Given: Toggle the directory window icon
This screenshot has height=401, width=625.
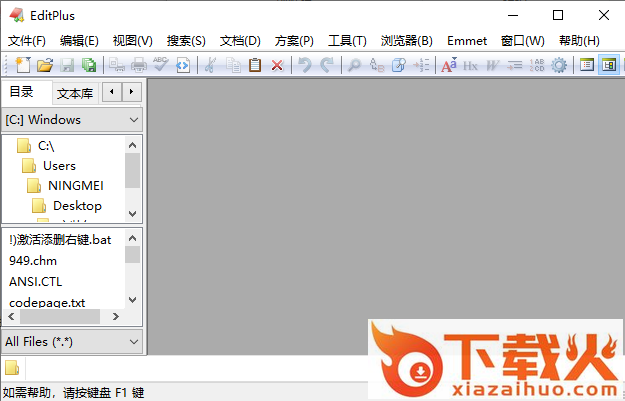Looking at the screenshot, I should pos(587,65).
